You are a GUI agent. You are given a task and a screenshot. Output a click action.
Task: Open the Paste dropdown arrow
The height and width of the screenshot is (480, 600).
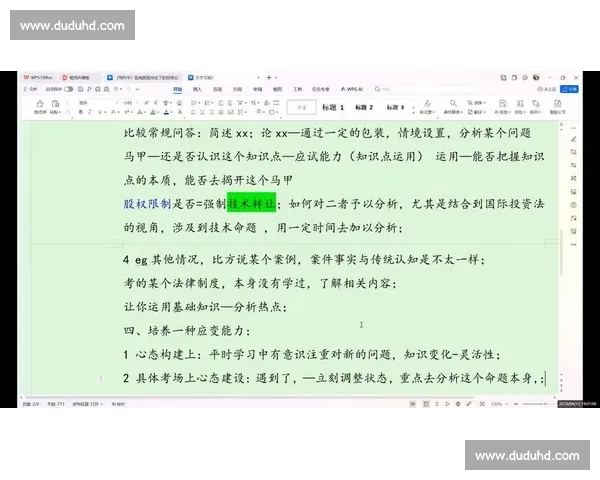[x=59, y=112]
